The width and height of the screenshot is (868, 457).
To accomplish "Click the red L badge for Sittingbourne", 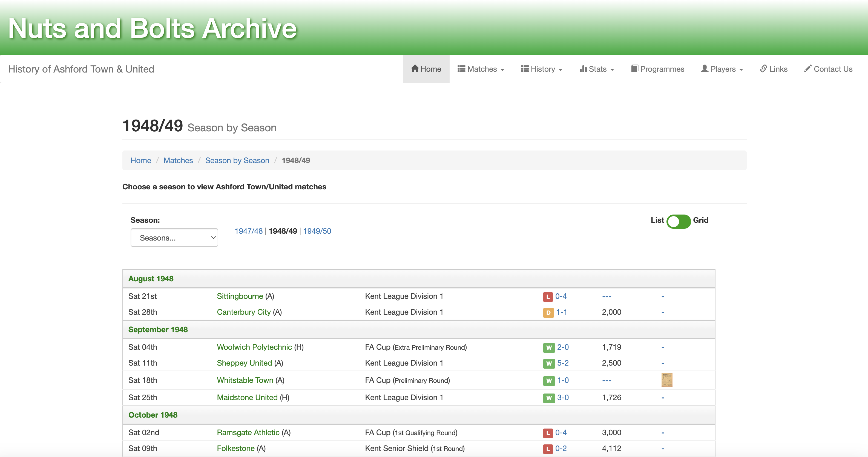I will 548,297.
